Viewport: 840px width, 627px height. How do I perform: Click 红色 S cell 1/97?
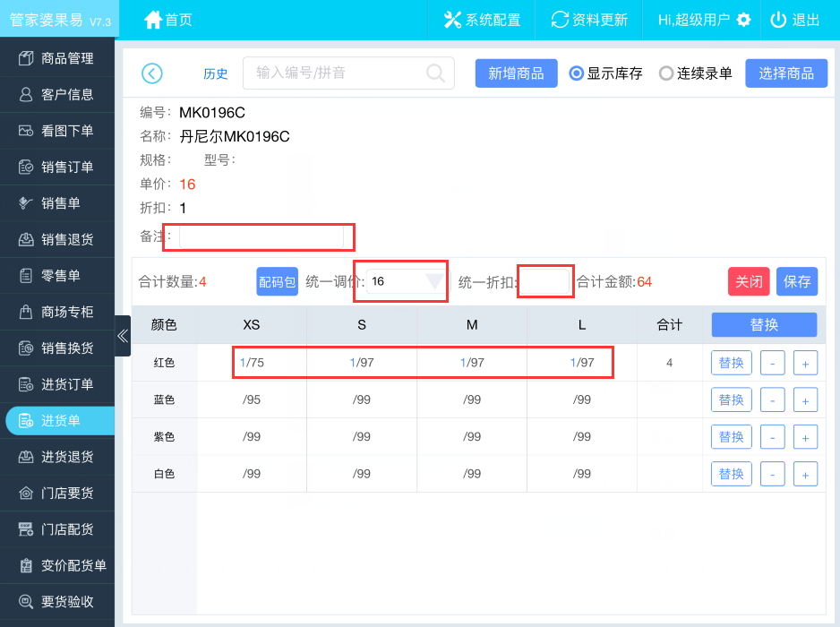tap(362, 363)
